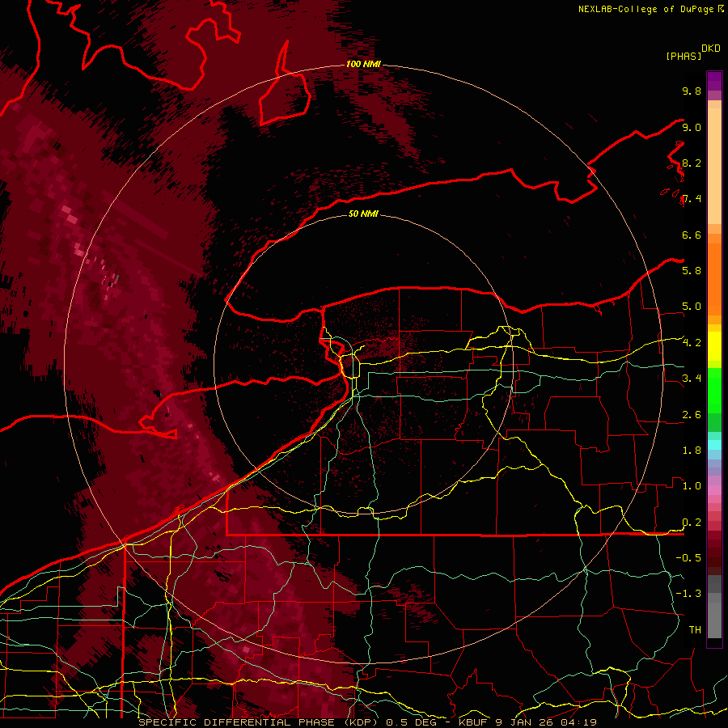This screenshot has height=728, width=728.
Task: Click the 1.0 value on color scale
Action: [692, 486]
